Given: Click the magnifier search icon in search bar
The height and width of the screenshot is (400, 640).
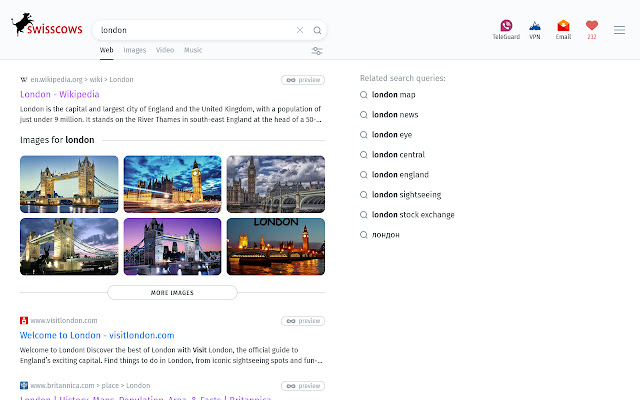Looking at the screenshot, I should 317,30.
